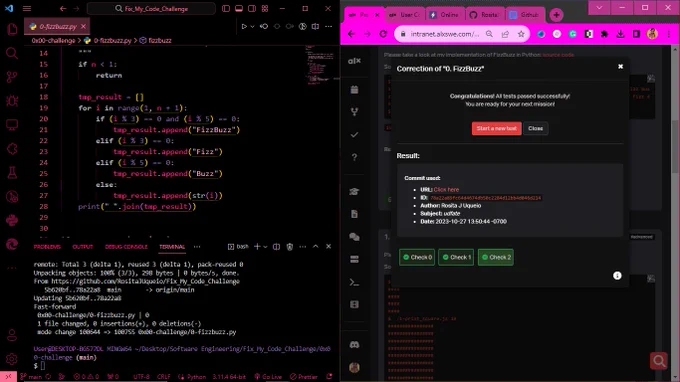
Task: Click the browser address bar
Action: [x=444, y=34]
